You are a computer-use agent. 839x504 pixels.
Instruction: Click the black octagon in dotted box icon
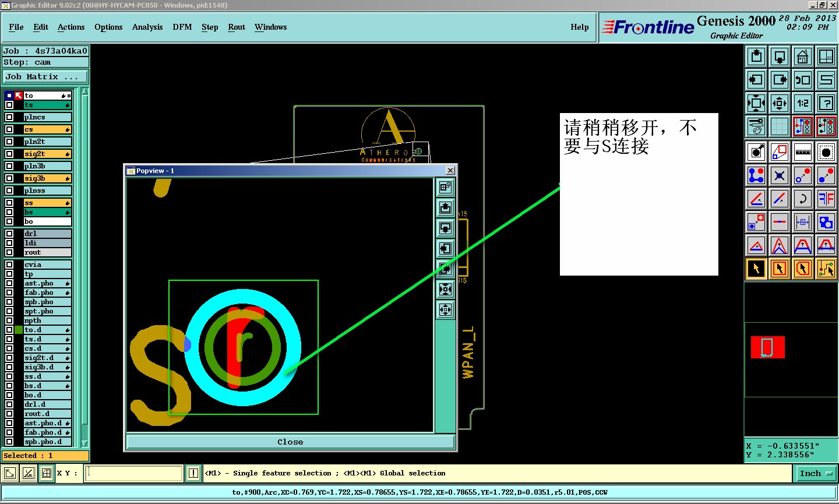(826, 152)
